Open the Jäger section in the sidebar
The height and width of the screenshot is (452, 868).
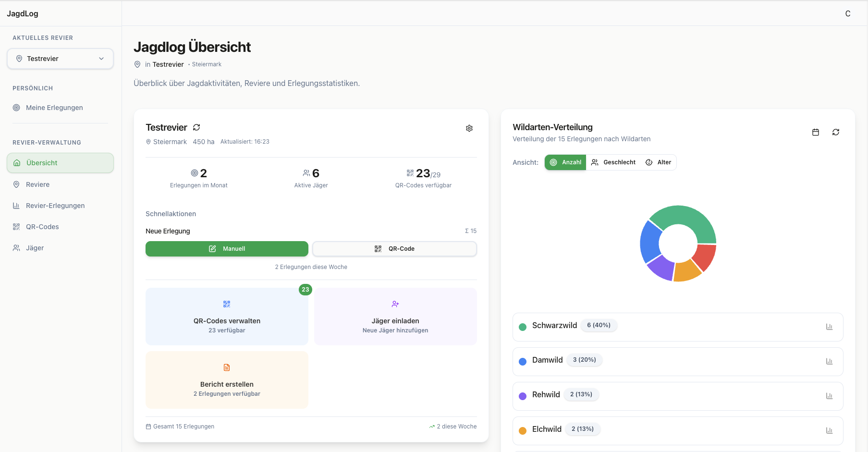click(34, 248)
